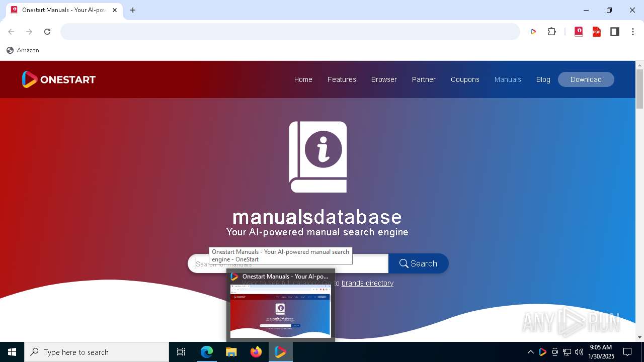644x362 pixels.
Task: Open the Windows Start menu
Action: (12, 352)
